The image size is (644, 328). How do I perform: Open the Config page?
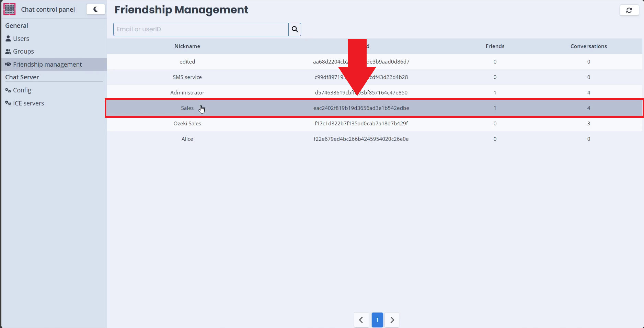click(22, 90)
